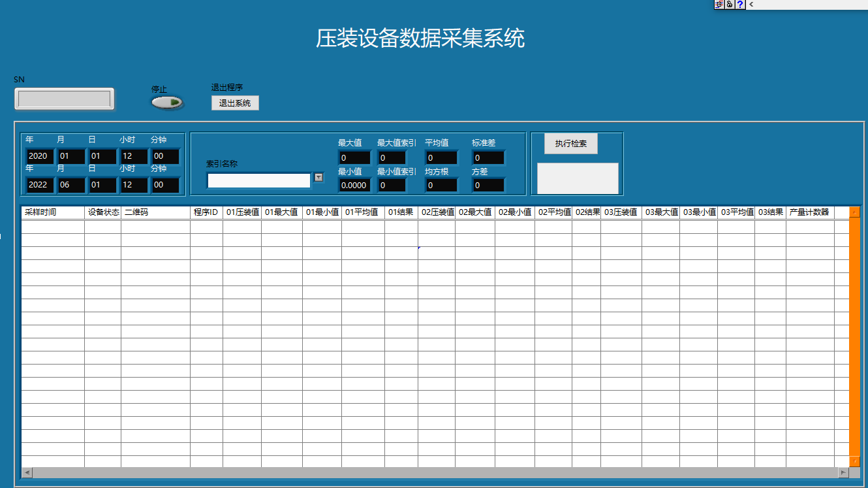Click the gray horizontal scrollbar track
The width and height of the screenshot is (868, 488).
[435, 472]
